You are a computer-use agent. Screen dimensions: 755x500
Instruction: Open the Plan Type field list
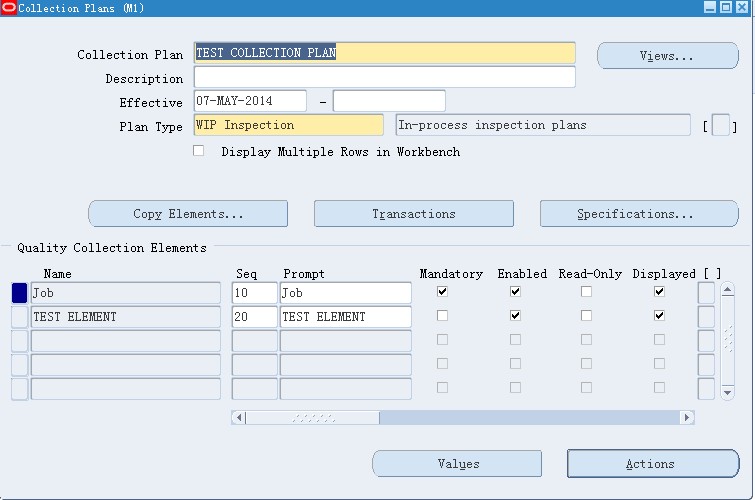click(x=288, y=125)
